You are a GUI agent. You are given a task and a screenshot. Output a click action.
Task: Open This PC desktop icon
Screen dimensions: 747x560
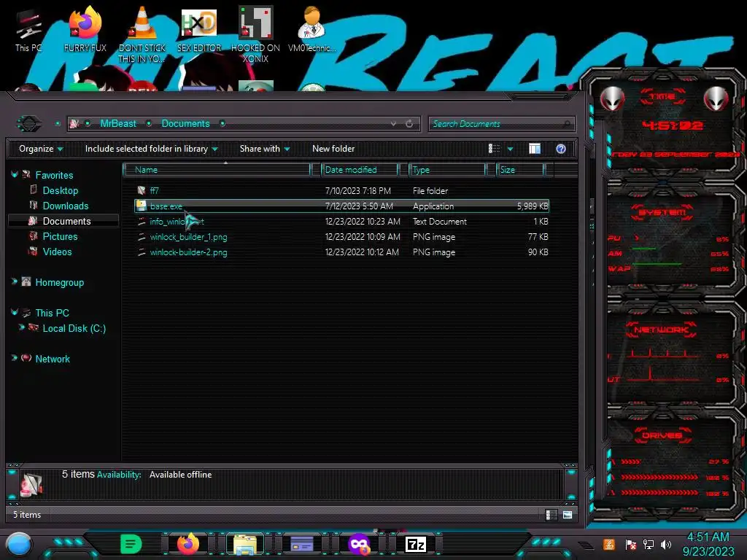pyautogui.click(x=28, y=31)
